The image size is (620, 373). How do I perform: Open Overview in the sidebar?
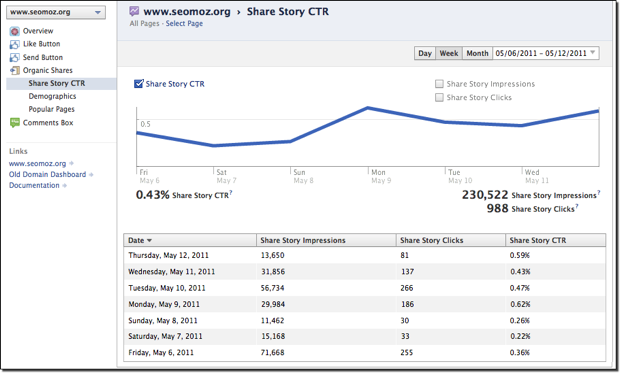click(38, 31)
